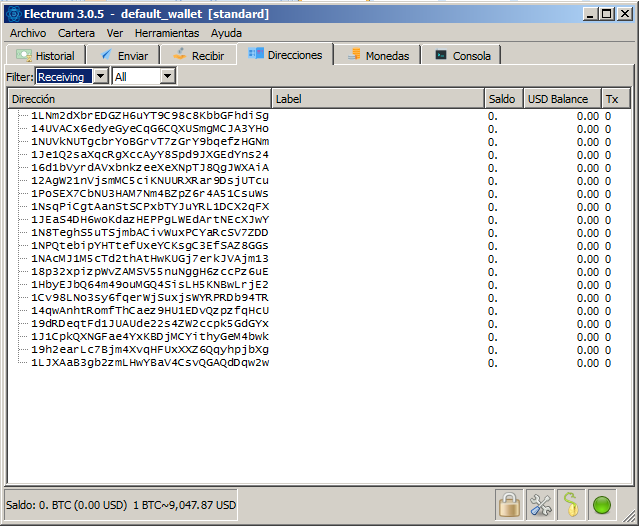Screen dimensions: 639x526
Task: Open the Cartera menu
Action: tap(76, 33)
